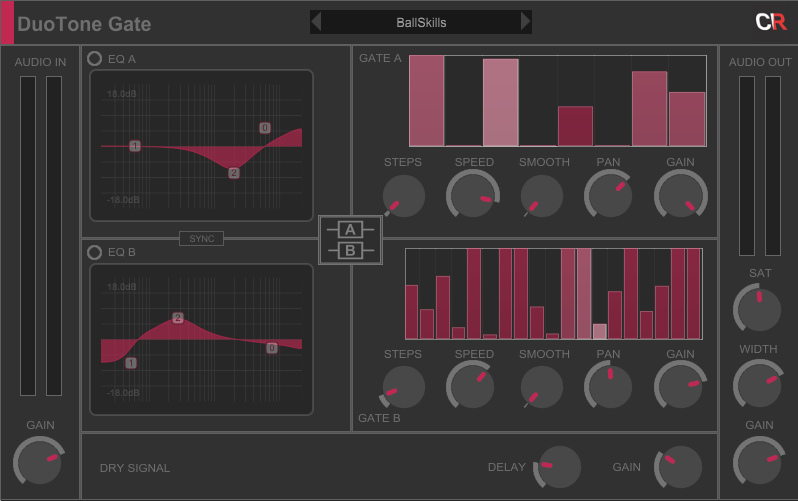Select EQ A band node 0
Screen dimensions: 798x501
pos(265,128)
